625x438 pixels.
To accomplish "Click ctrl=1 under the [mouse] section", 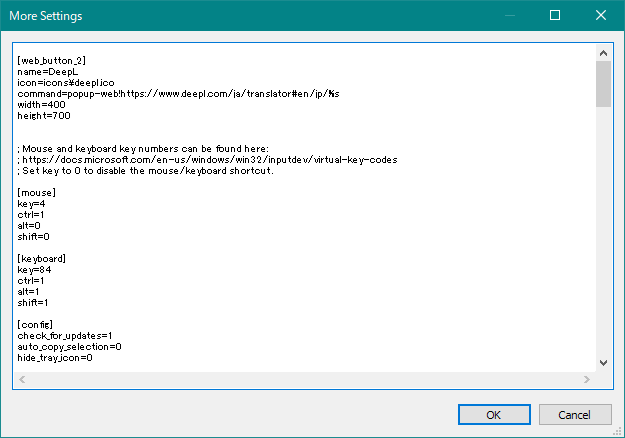I will pyautogui.click(x=31, y=214).
